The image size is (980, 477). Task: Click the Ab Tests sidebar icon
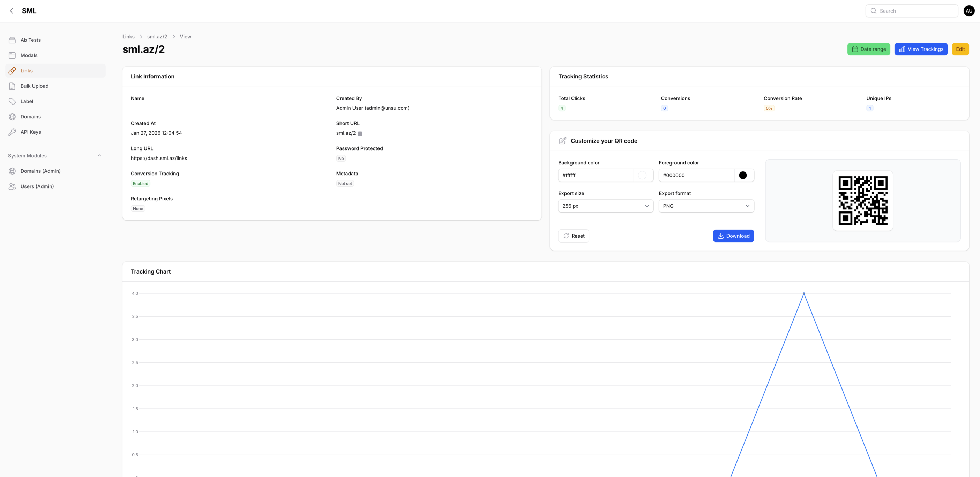point(12,40)
